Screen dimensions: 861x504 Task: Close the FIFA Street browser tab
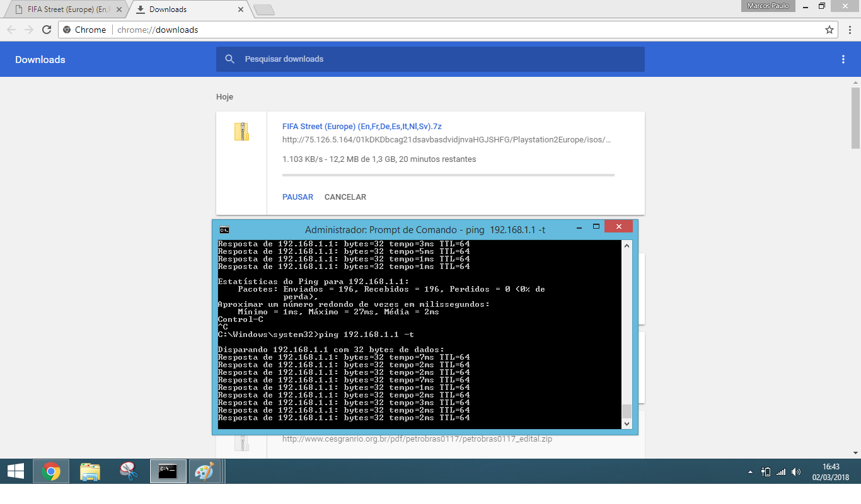tap(118, 9)
